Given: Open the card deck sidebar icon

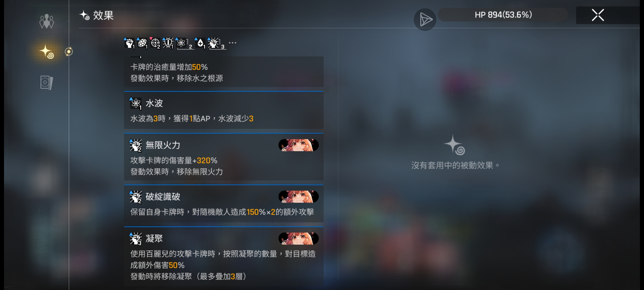Looking at the screenshot, I should tap(47, 82).
